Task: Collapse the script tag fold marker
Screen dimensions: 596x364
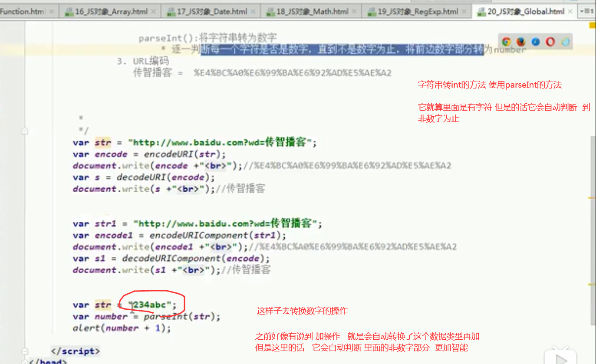Action: (25, 351)
